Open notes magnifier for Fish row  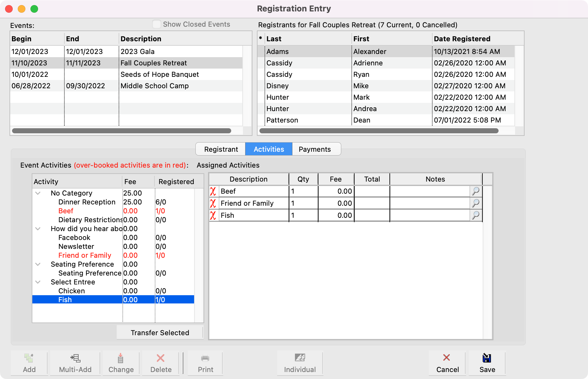pyautogui.click(x=476, y=216)
